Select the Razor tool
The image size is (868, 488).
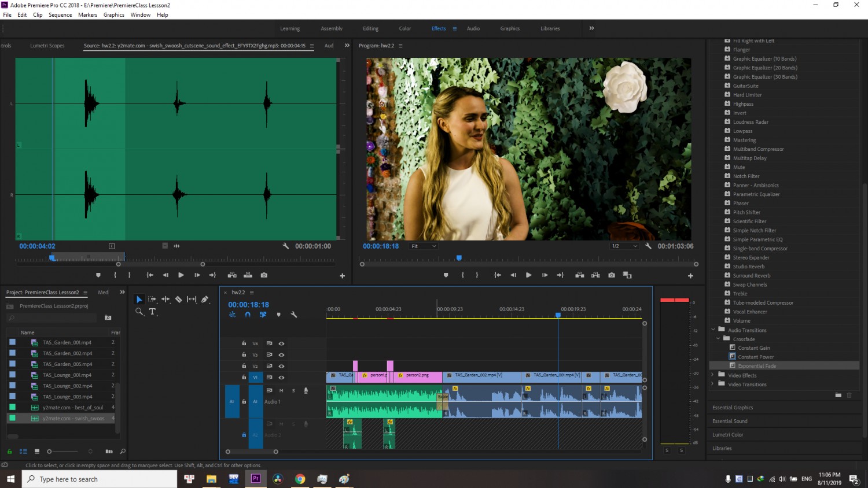pos(179,299)
